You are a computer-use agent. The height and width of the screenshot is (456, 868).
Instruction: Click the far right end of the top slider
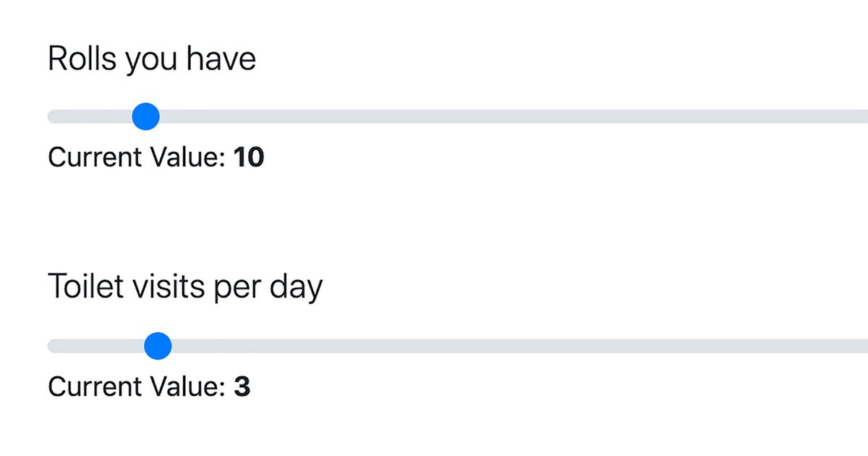[861, 116]
